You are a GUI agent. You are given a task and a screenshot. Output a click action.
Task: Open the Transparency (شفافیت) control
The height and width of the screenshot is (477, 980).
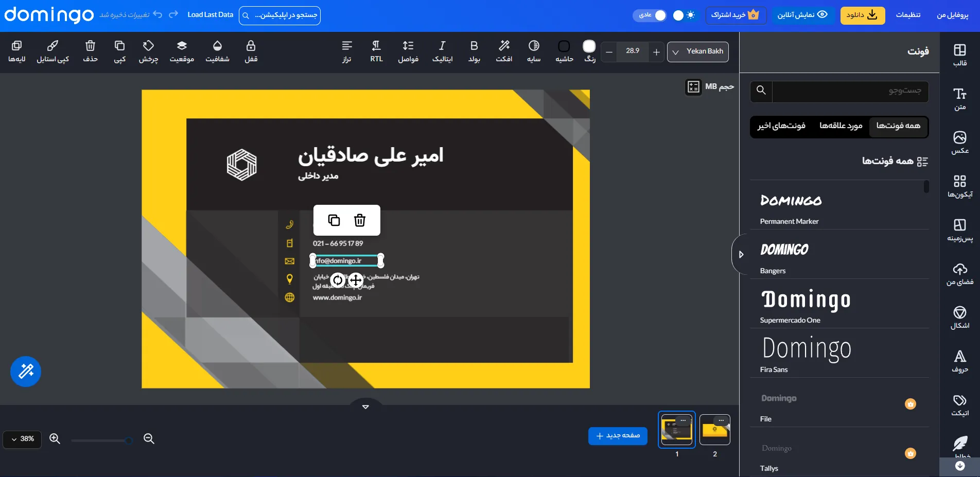[217, 51]
